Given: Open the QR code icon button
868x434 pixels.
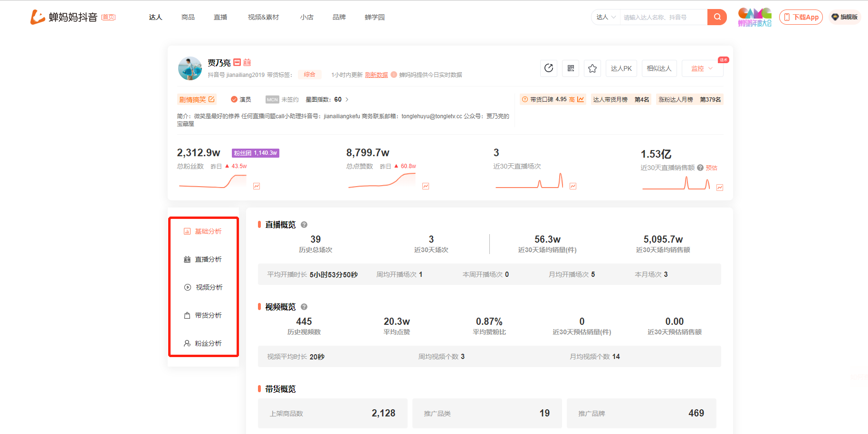Looking at the screenshot, I should 571,68.
